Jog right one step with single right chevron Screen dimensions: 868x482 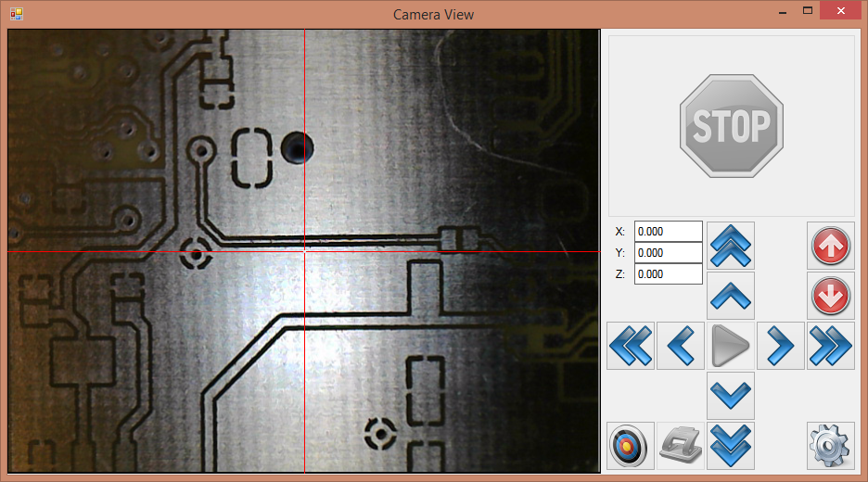click(x=781, y=346)
